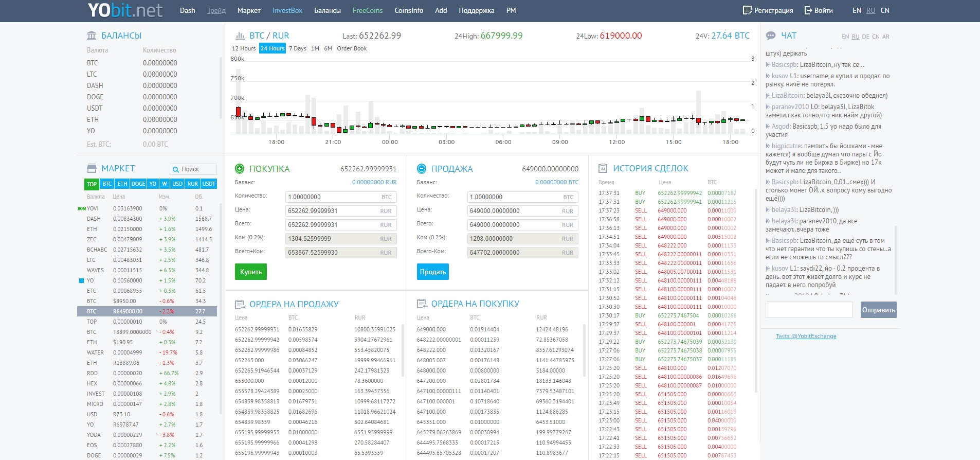Viewport: 980px width, 460px height.
Task: Select the DASH 0.00834300 market row
Action: pyautogui.click(x=147, y=219)
